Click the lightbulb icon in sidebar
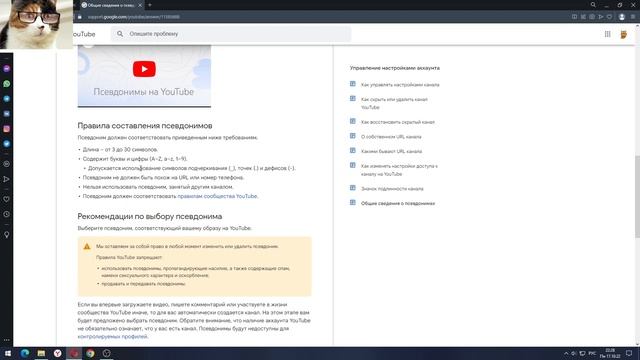This screenshot has width=640, height=360. [x=7, y=235]
